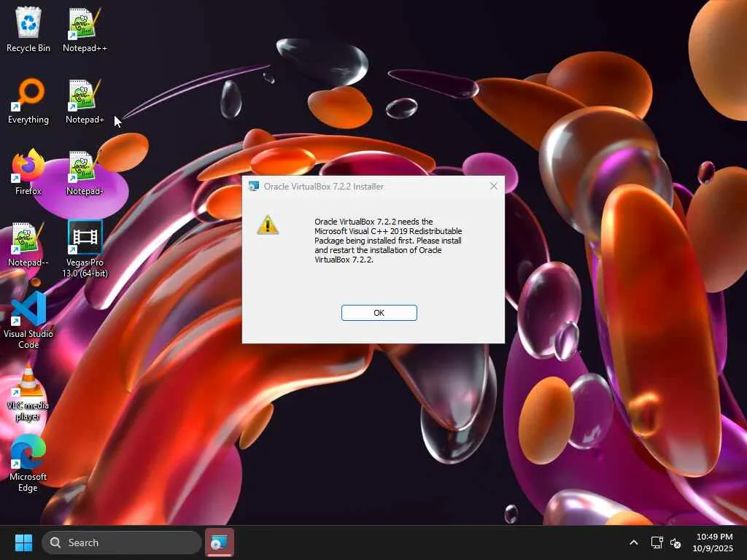Select the Vegas Pro 13.0 desktop icon
Viewport: 747px width, 560px height.
click(x=85, y=249)
